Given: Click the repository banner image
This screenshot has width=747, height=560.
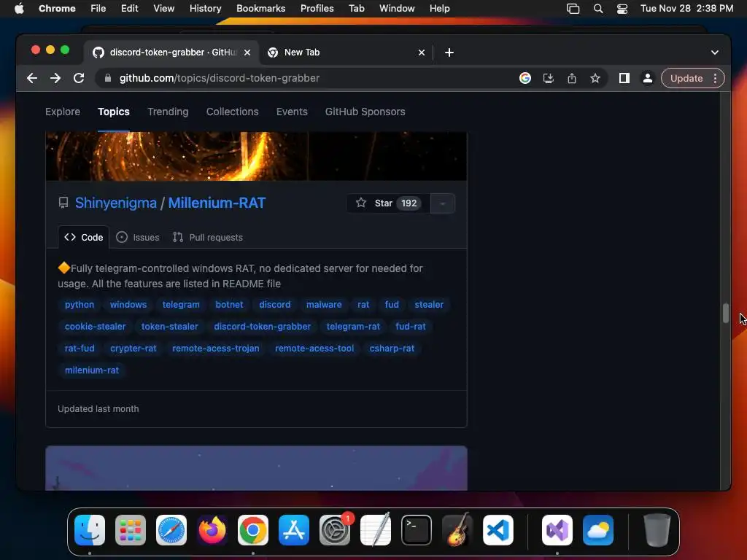Looking at the screenshot, I should click(256, 156).
